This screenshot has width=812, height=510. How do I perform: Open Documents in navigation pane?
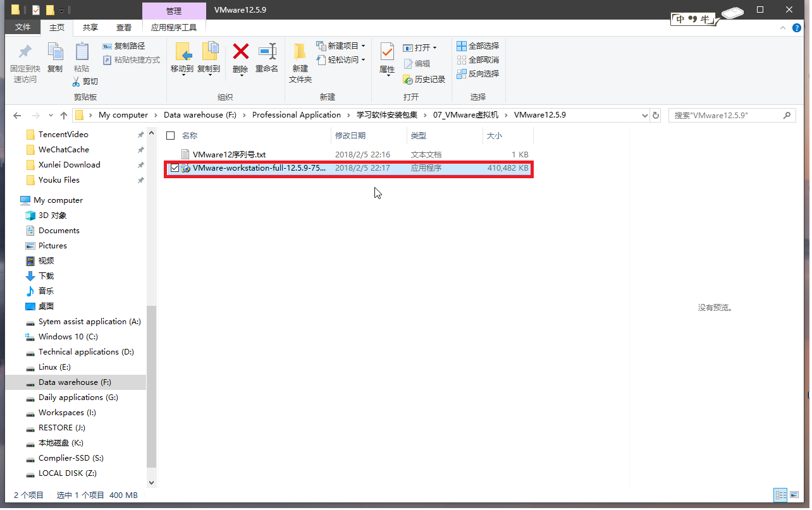click(59, 231)
